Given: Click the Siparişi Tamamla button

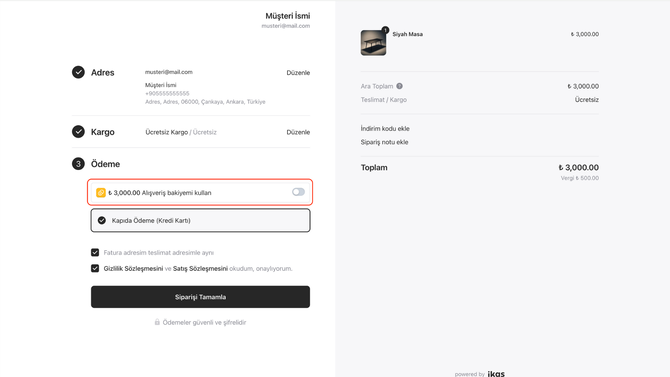Looking at the screenshot, I should (x=200, y=297).
